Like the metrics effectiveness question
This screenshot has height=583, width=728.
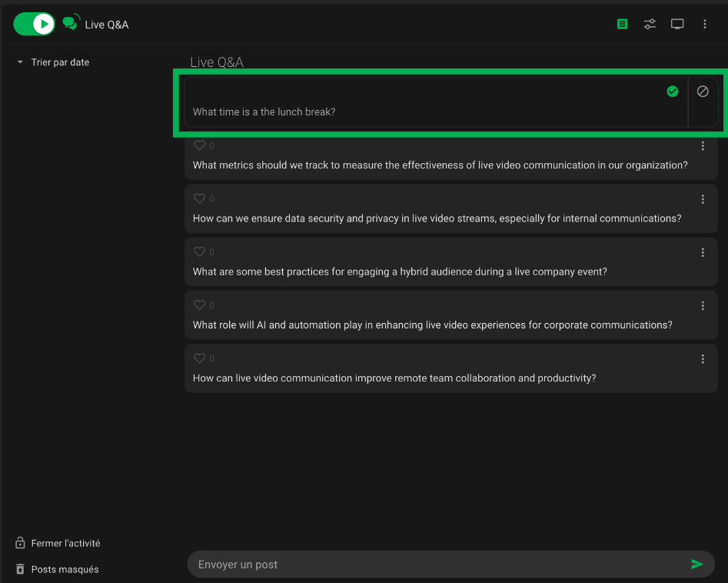click(200, 145)
